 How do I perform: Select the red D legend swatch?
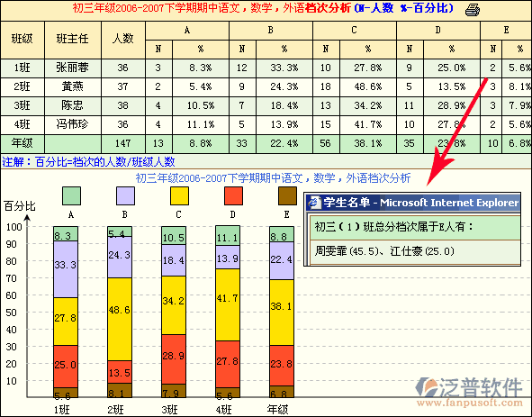click(233, 196)
